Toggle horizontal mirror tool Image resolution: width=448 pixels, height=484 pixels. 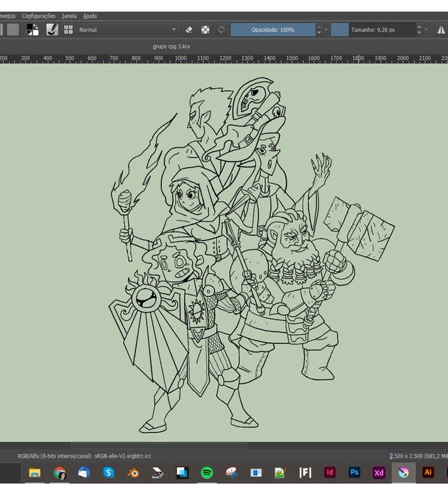pyautogui.click(x=440, y=30)
